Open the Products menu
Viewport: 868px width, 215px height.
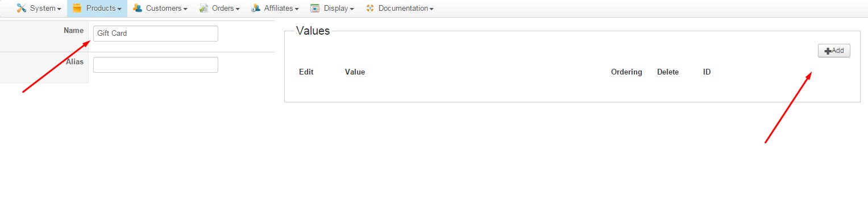(x=97, y=9)
